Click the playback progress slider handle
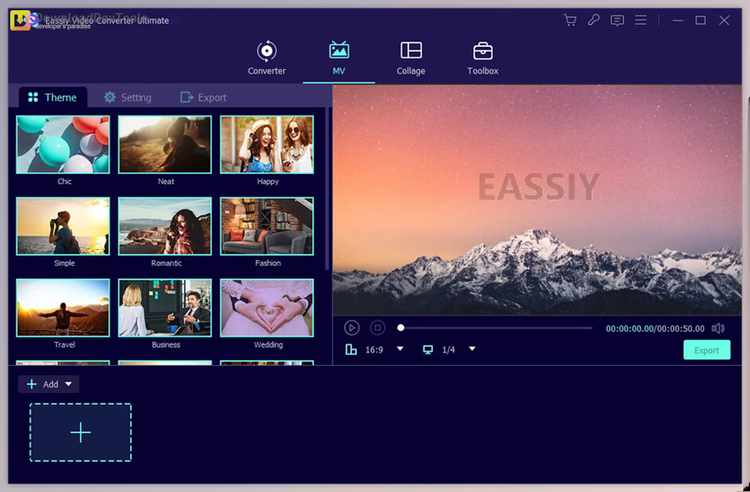The image size is (750, 492). coord(401,328)
